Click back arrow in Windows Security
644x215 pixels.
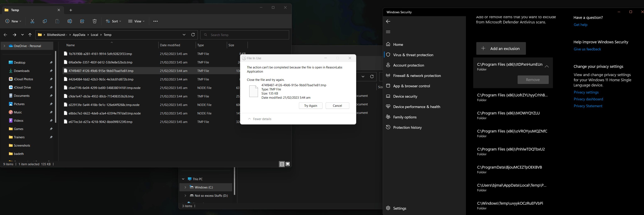tap(388, 22)
